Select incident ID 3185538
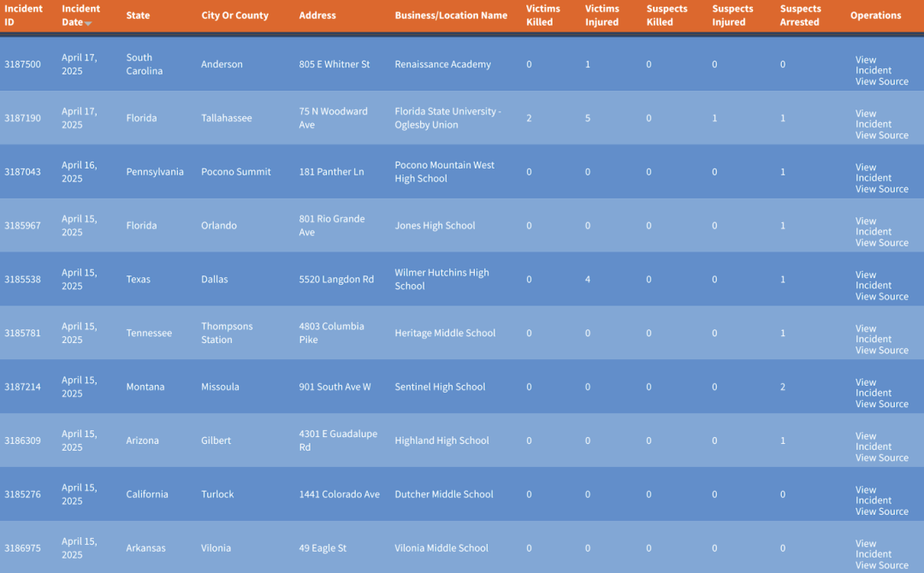This screenshot has height=573, width=924. click(22, 279)
